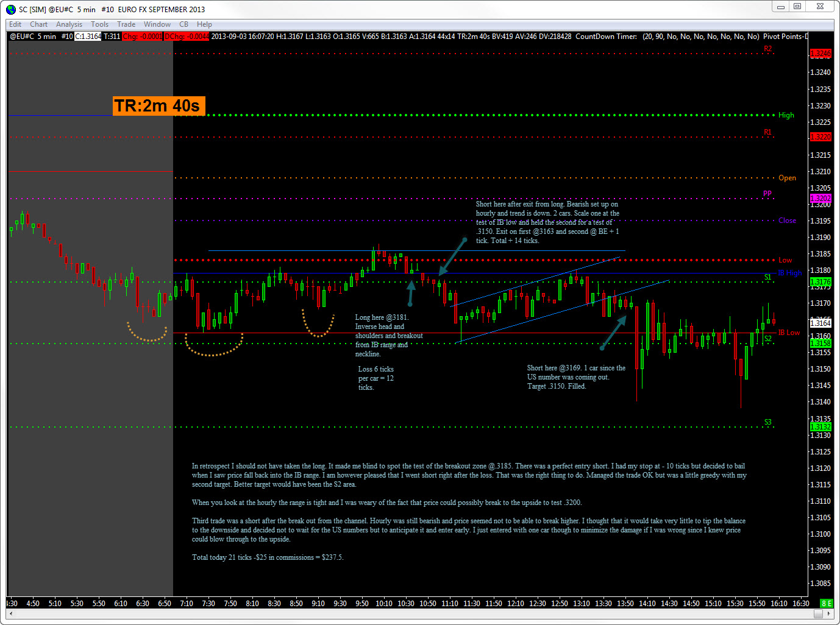The width and height of the screenshot is (840, 625).
Task: Open the Chart menu
Action: point(38,24)
